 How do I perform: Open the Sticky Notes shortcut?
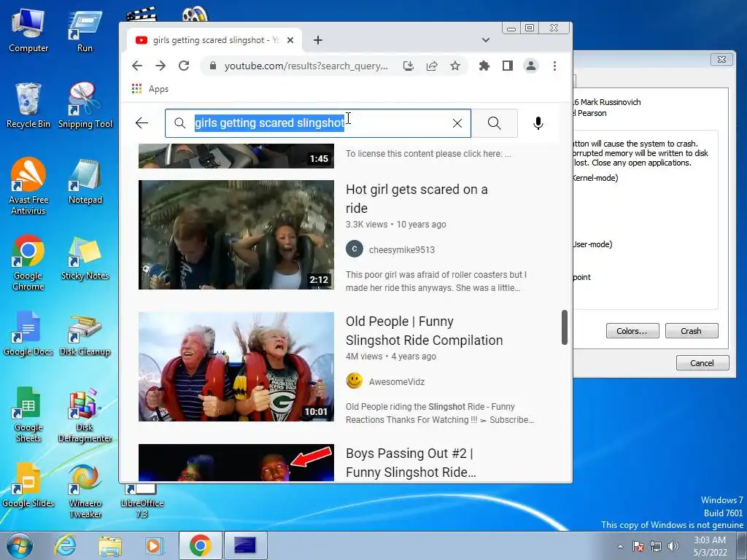(85, 258)
